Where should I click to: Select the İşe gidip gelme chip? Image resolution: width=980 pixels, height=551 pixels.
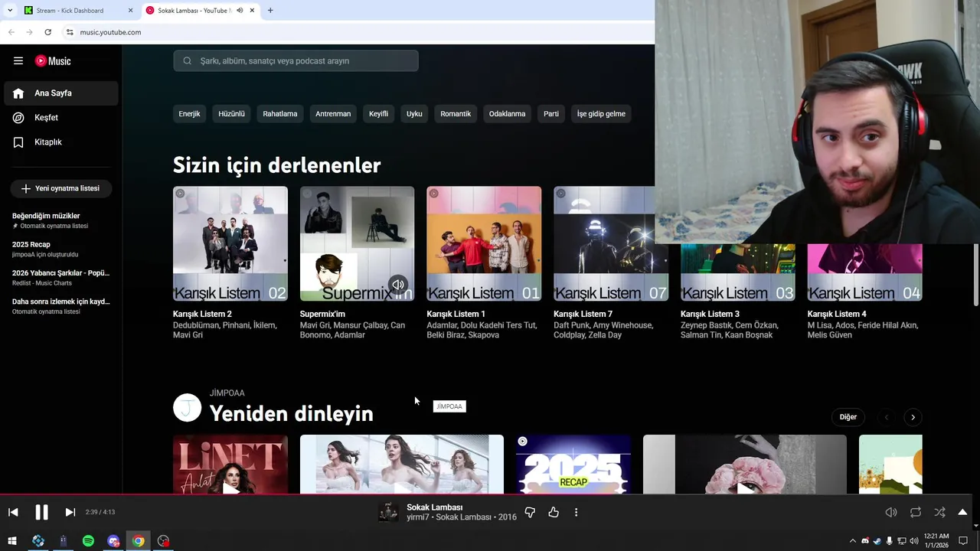click(601, 114)
